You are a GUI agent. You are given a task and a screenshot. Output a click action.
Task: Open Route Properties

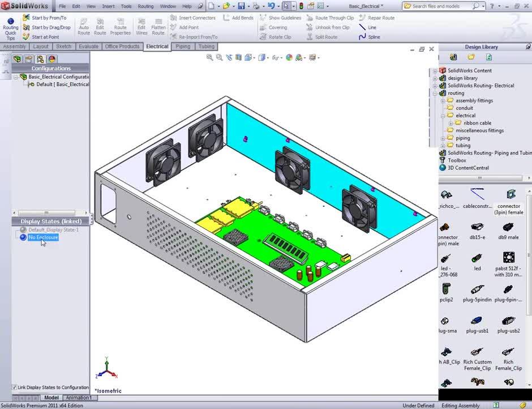point(121,26)
